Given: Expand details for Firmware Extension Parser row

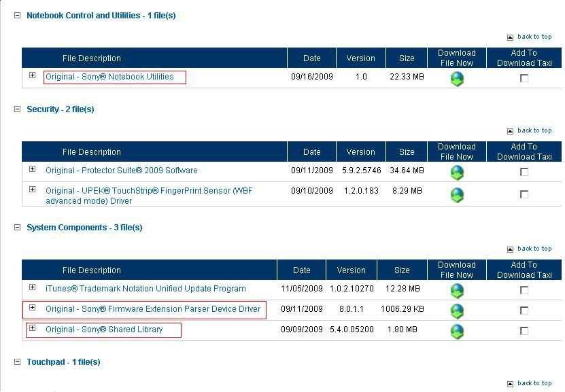Looking at the screenshot, I should (33, 307).
